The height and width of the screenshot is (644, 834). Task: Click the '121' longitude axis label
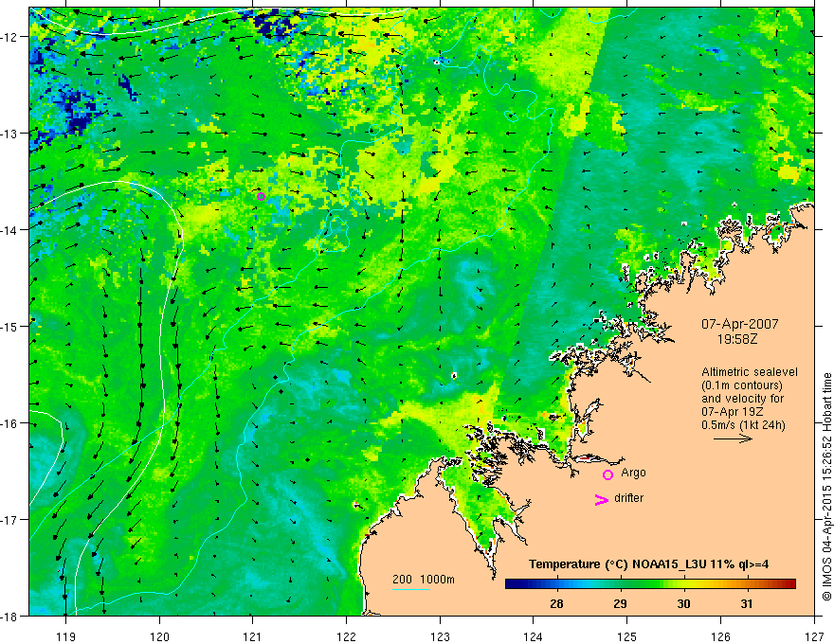pos(252,636)
